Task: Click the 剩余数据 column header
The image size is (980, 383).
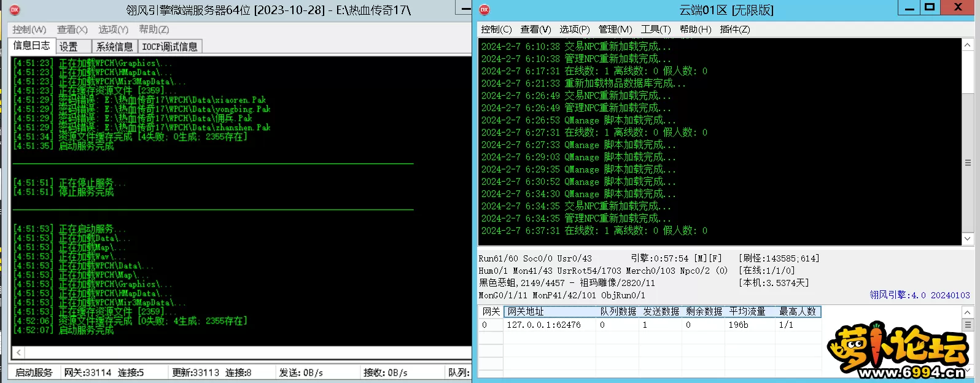Action: pyautogui.click(x=704, y=312)
